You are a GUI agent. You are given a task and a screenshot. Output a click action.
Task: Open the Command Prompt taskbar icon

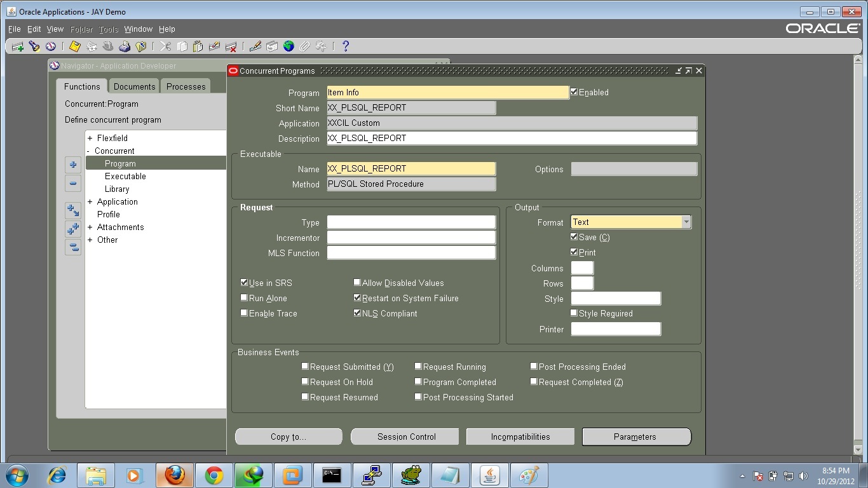332,475
